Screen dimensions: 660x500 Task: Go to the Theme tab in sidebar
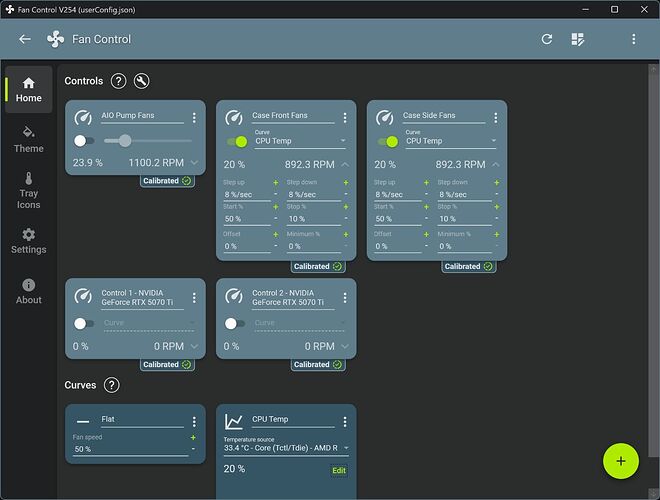point(28,138)
